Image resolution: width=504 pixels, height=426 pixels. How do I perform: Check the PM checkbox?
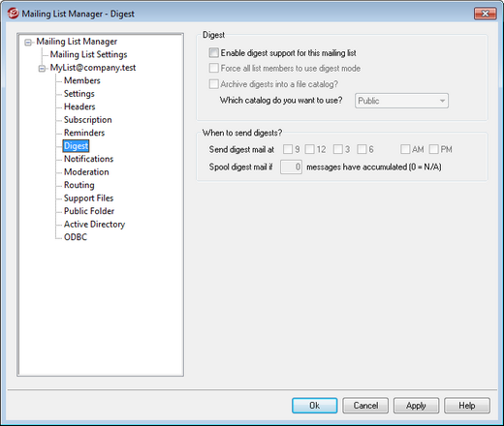click(x=434, y=149)
